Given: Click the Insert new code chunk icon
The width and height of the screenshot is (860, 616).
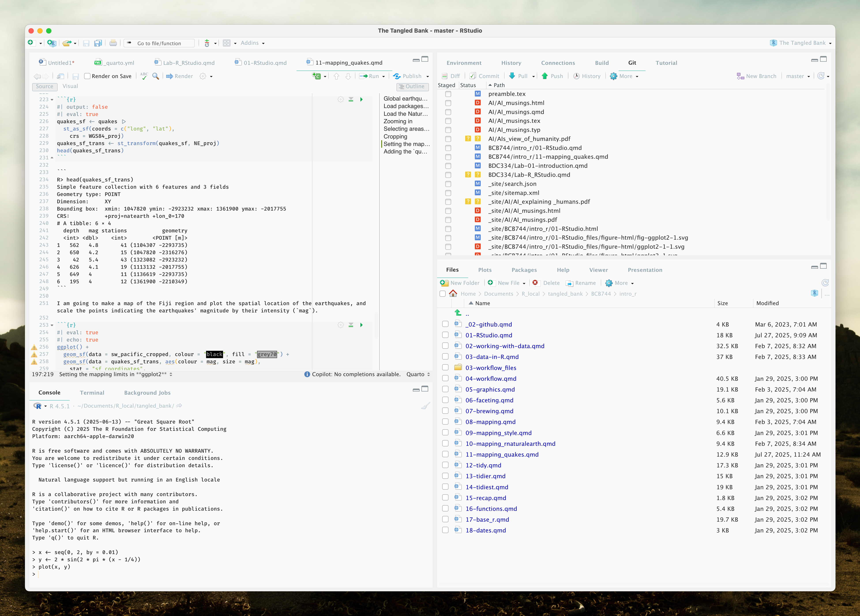Looking at the screenshot, I should [x=317, y=76].
